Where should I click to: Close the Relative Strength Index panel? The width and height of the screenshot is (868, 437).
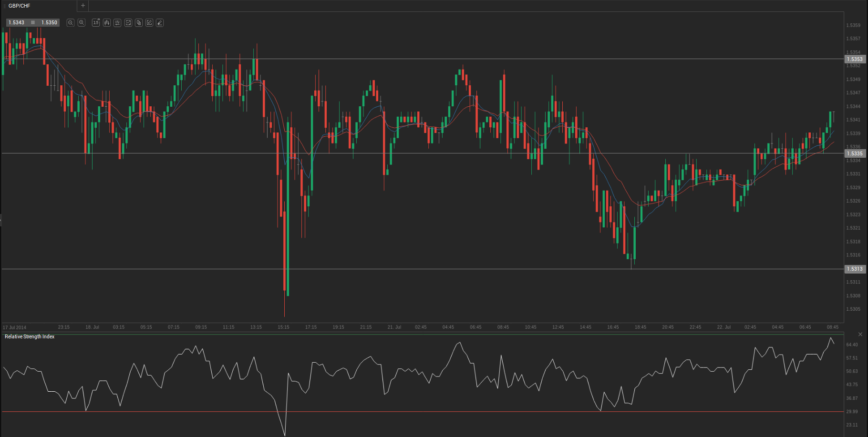(x=860, y=334)
